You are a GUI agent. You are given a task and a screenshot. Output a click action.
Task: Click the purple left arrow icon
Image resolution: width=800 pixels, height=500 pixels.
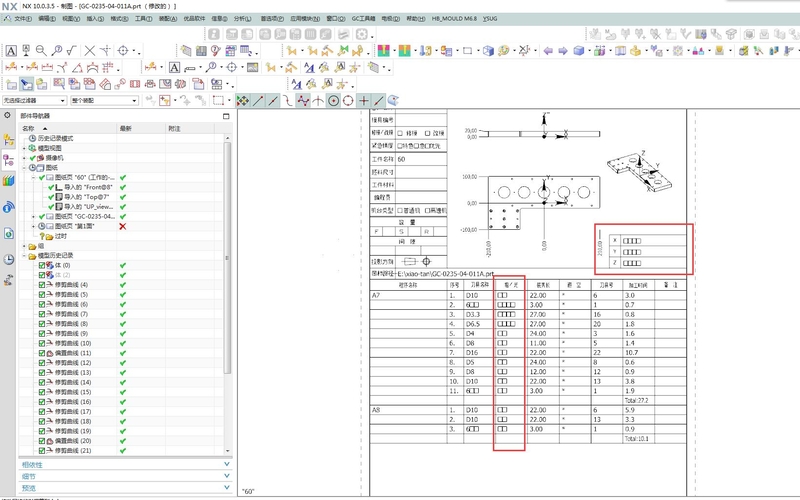[548, 51]
